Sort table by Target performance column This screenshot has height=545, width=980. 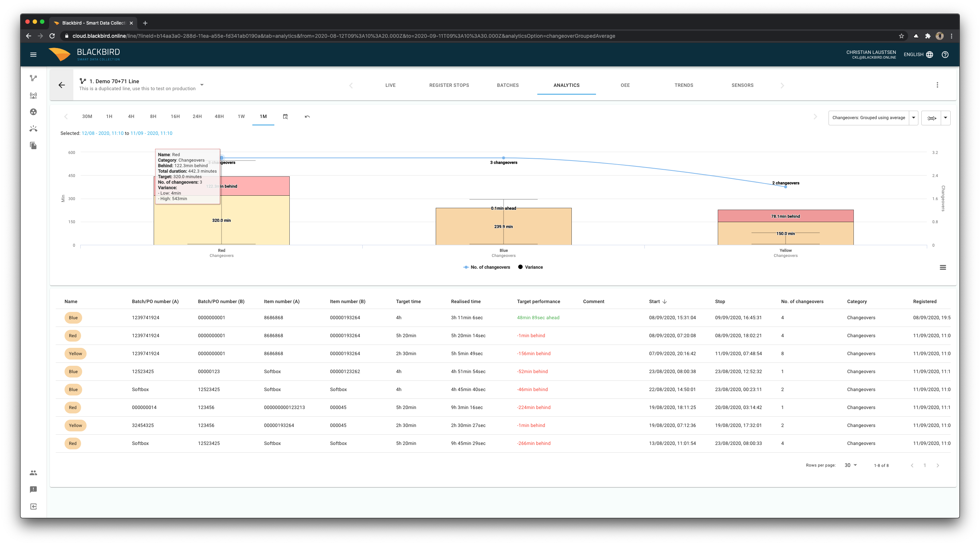pyautogui.click(x=538, y=301)
